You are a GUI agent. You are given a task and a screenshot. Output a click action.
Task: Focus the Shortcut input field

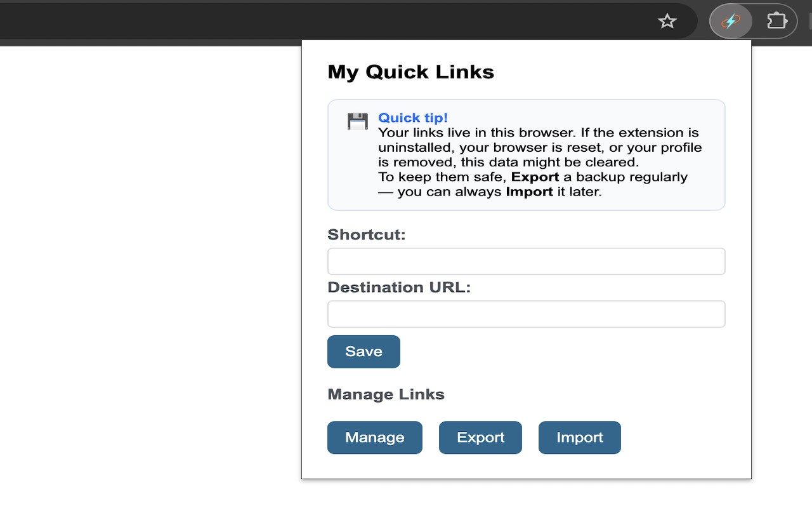(x=526, y=262)
